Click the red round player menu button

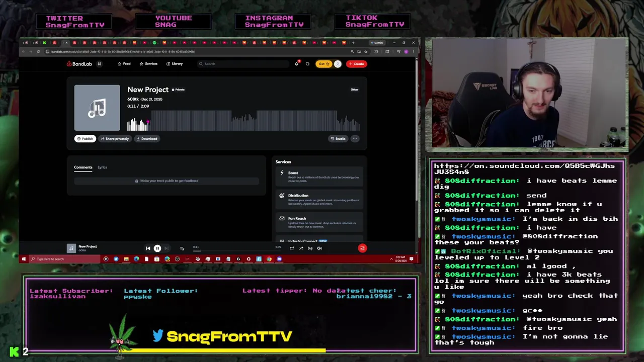pyautogui.click(x=362, y=248)
